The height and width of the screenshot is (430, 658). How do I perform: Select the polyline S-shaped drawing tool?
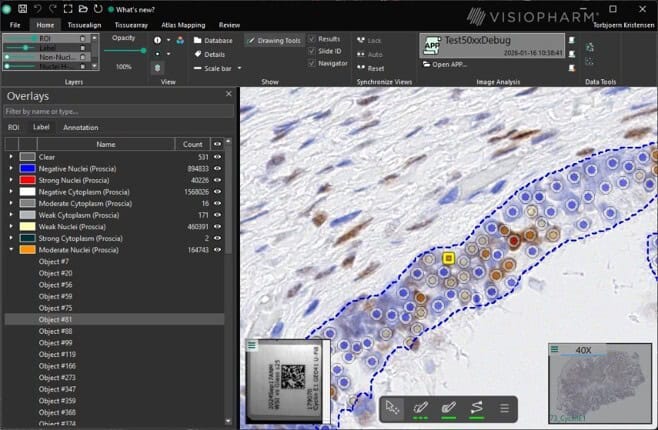coord(477,409)
